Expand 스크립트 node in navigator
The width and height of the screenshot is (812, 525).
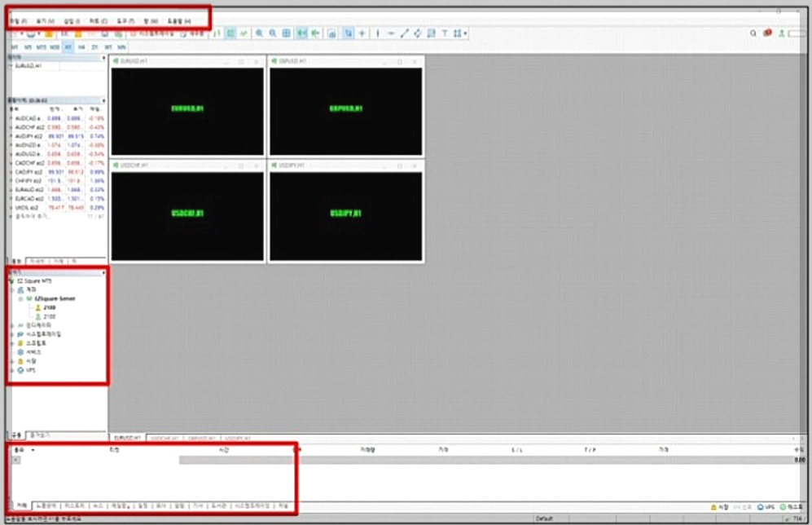(x=13, y=343)
